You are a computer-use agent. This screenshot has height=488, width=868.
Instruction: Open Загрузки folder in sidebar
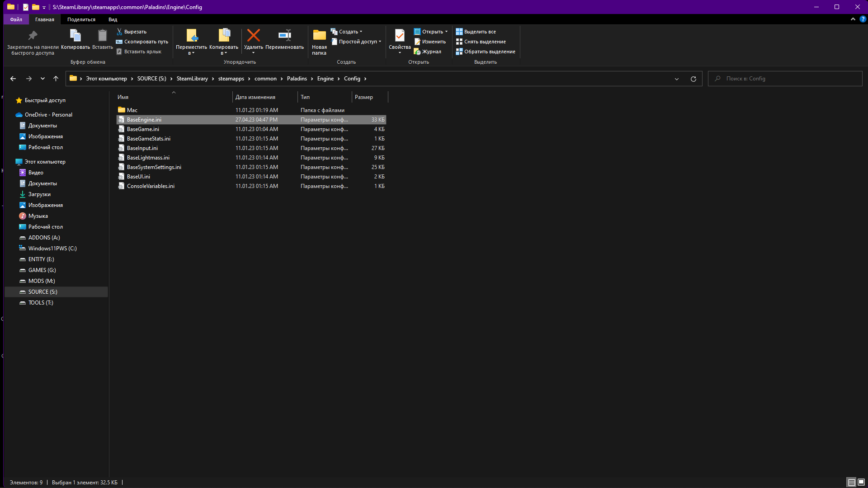[x=39, y=194]
